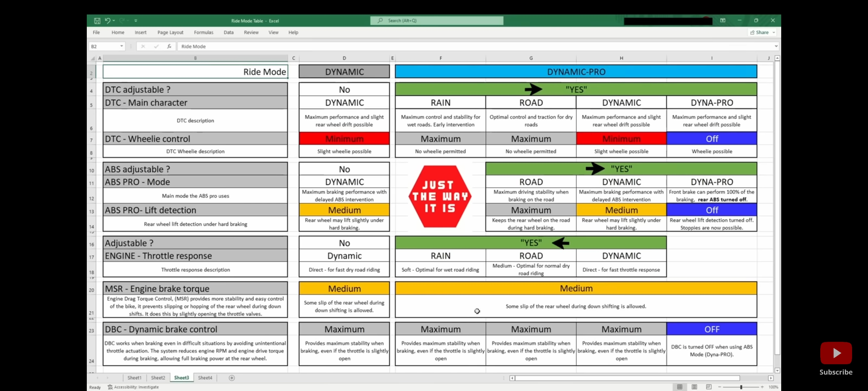The image size is (868, 391).
Task: Click the Save icon in title bar
Action: (x=97, y=21)
